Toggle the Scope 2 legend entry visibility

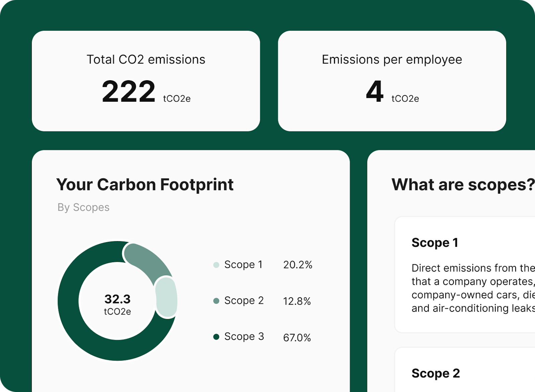(x=244, y=300)
